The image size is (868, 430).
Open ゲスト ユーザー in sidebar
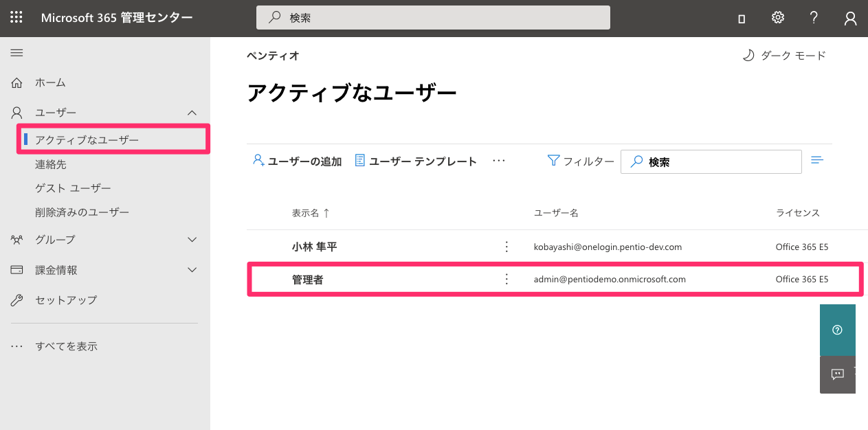click(73, 188)
